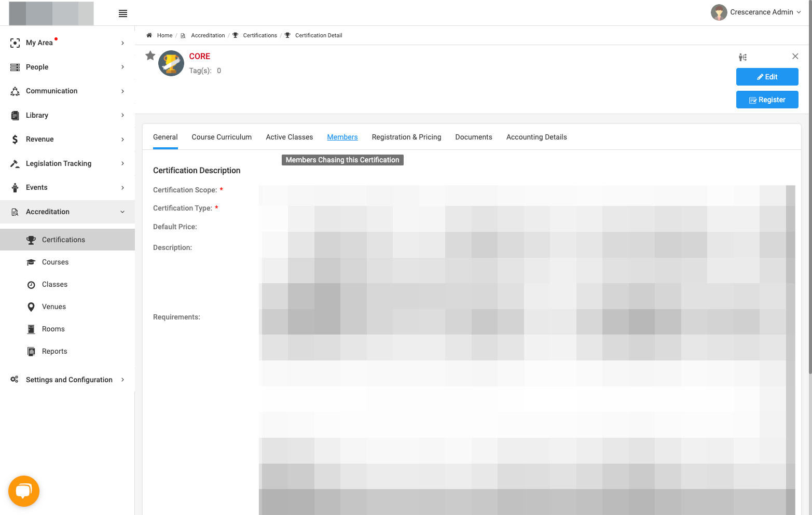The image size is (812, 515).
Task: Click the blue Edit button
Action: (x=767, y=77)
